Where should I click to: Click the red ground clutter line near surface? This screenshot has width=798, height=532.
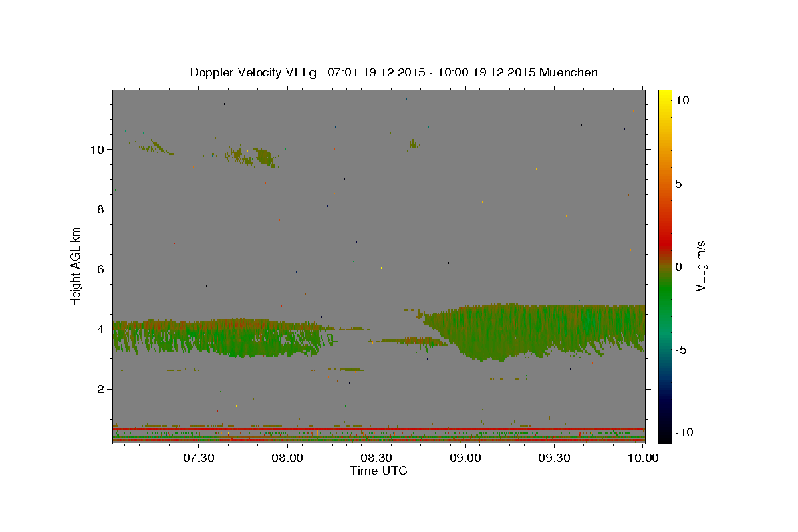click(378, 429)
